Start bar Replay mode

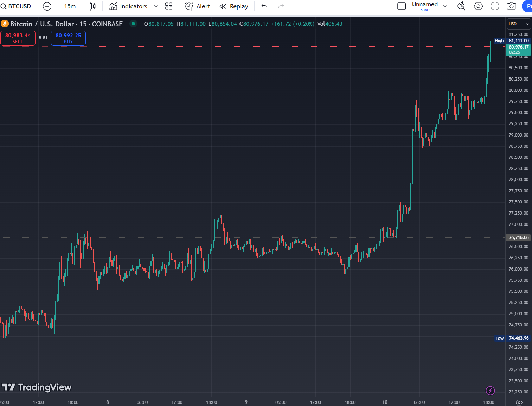(x=234, y=6)
